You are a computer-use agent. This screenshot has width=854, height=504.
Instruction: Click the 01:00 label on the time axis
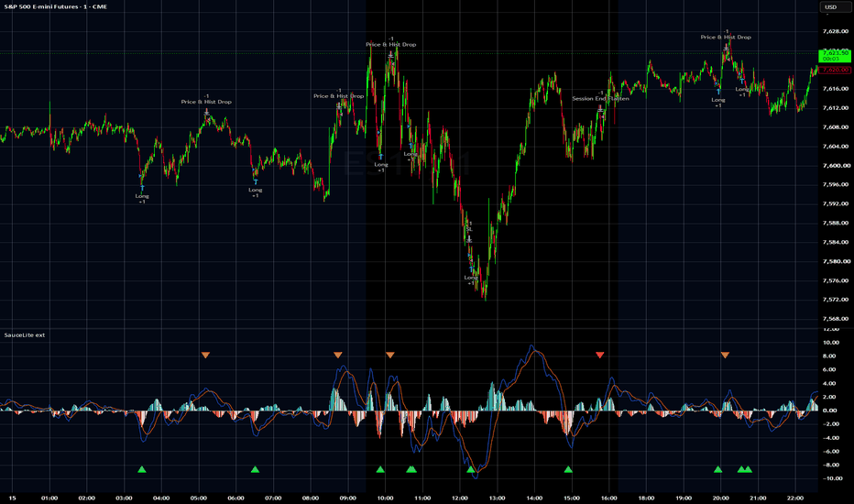point(49,498)
